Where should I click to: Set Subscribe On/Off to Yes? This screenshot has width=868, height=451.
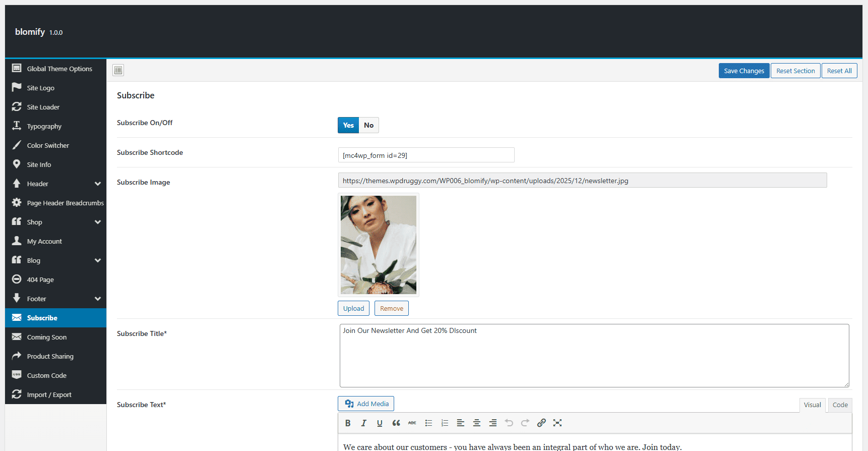(348, 125)
